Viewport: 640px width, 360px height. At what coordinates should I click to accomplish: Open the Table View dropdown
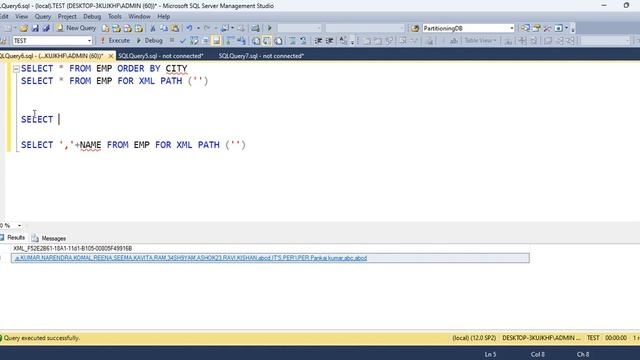[x=480, y=41]
